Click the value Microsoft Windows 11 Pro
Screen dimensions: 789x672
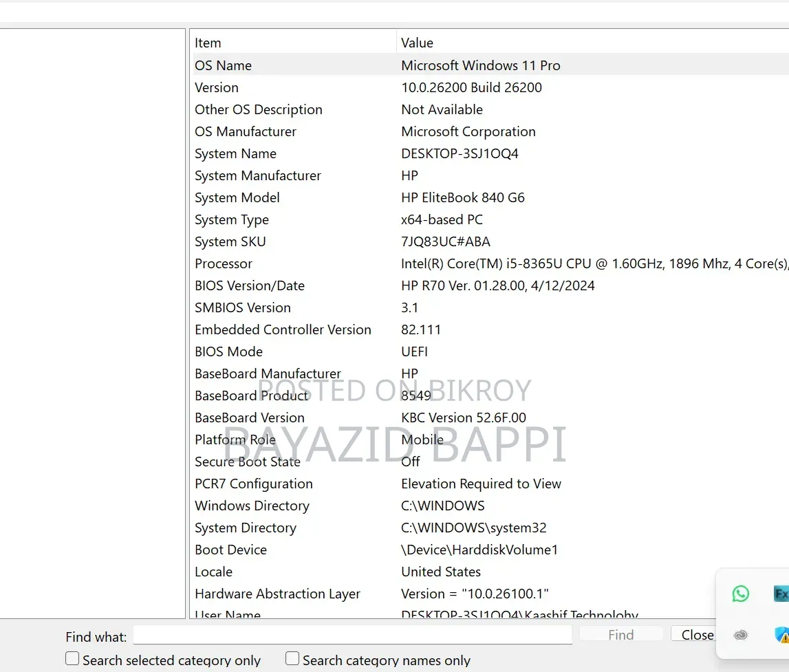481,65
